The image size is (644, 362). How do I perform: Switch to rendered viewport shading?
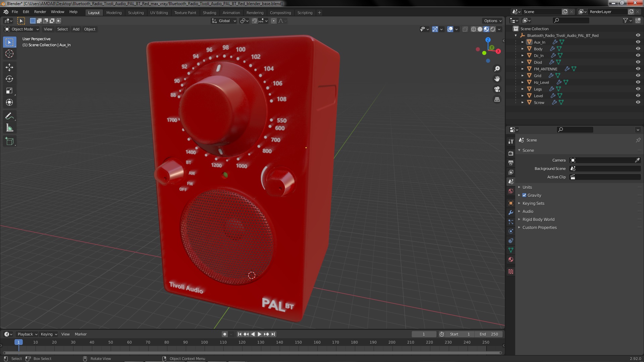click(493, 29)
